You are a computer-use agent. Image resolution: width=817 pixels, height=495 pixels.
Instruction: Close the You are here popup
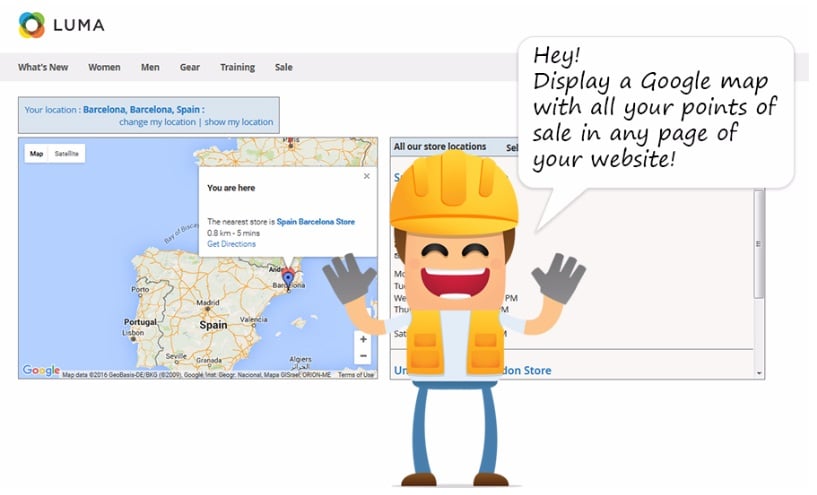(x=367, y=176)
